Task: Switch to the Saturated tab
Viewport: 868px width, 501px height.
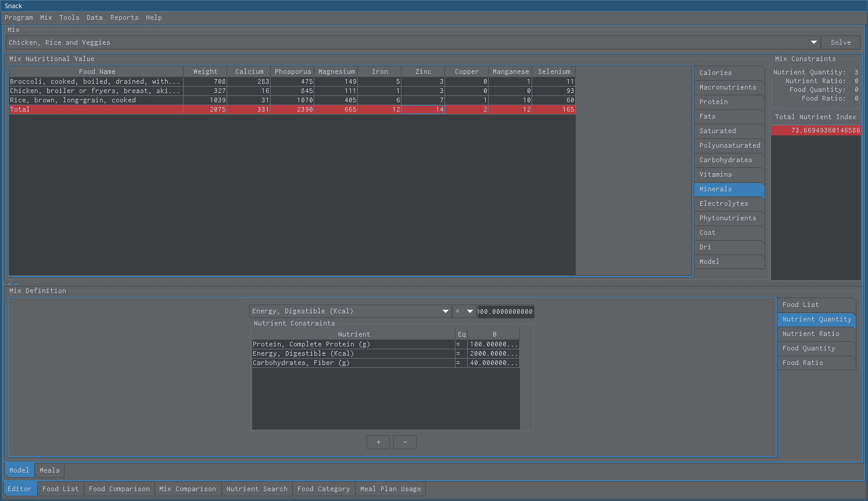Action: tap(729, 131)
